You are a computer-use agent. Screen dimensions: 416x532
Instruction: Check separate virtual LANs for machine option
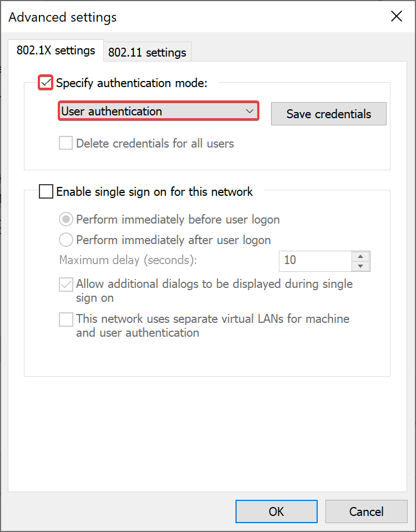tap(66, 320)
